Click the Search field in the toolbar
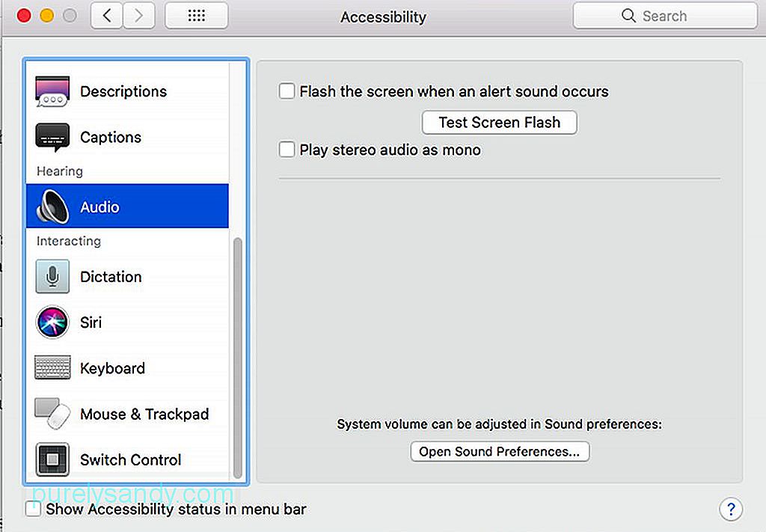Viewport: 766px width, 532px height. coord(665,16)
